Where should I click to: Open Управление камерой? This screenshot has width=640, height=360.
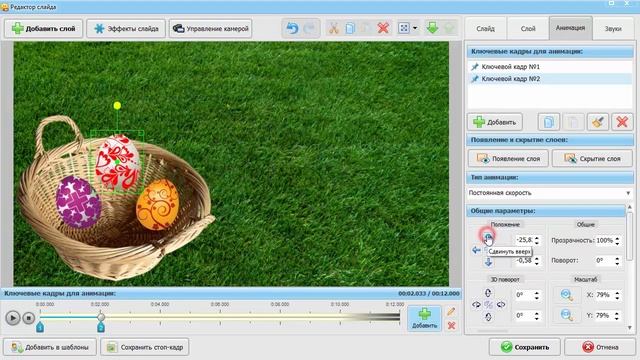[210, 29]
